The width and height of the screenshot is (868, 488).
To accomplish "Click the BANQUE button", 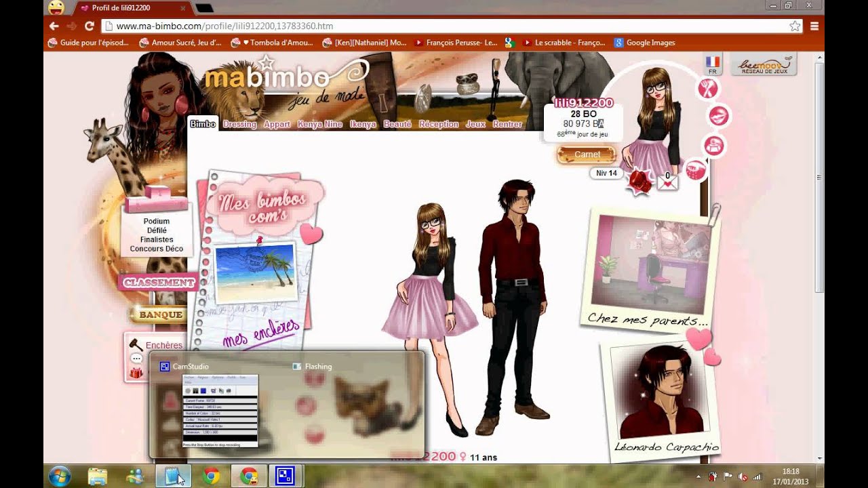I will pos(161,314).
